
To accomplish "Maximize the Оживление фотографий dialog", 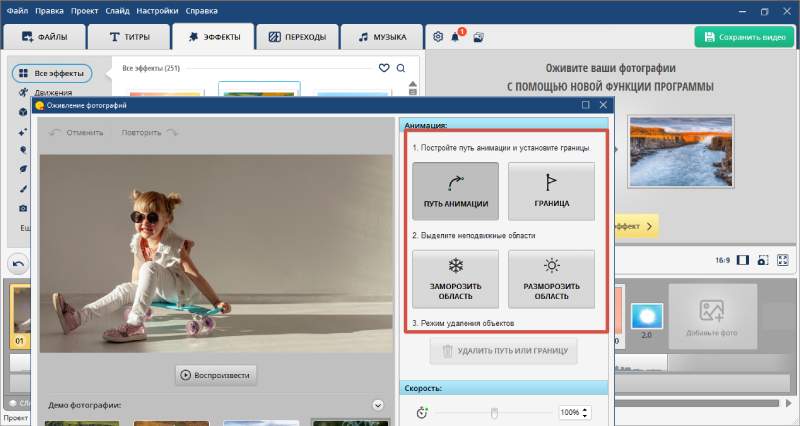I will (585, 105).
